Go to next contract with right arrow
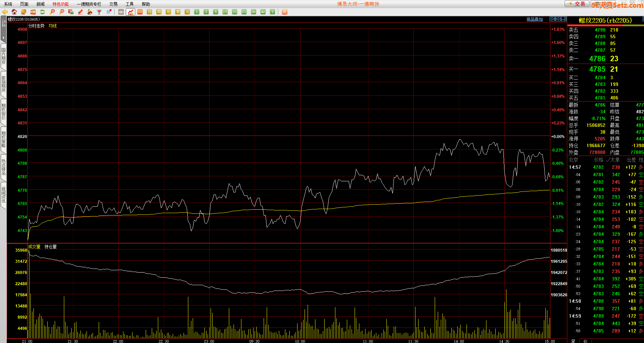The image size is (644, 343). click(558, 19)
